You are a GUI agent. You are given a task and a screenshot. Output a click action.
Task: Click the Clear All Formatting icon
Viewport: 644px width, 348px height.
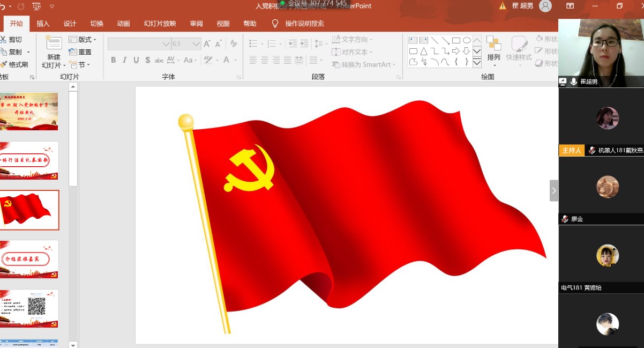[x=233, y=43]
